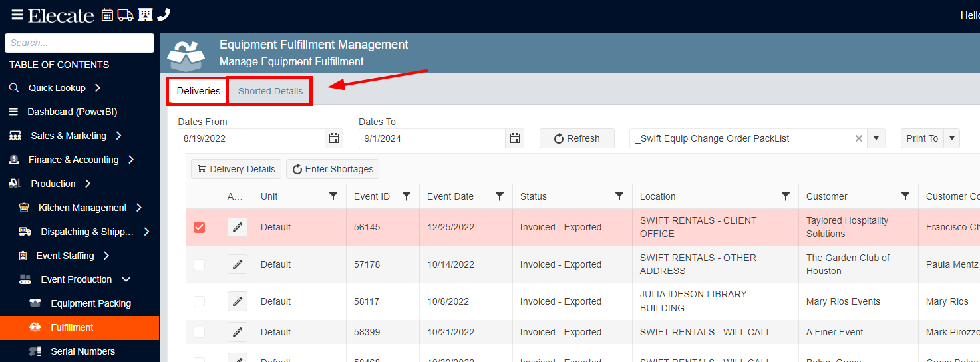Viewport: 980px width, 362px height.
Task: Check the checkbox for event 58117
Action: (199, 301)
